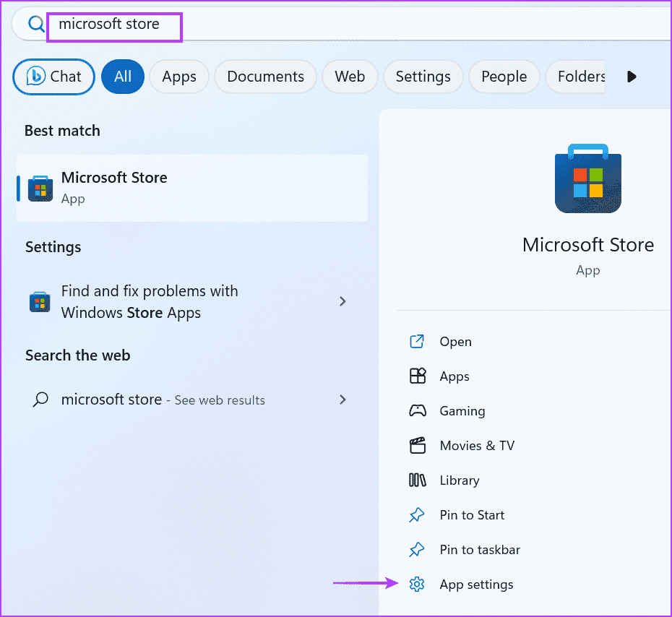
Task: Click the App settings gear icon
Action: tap(417, 584)
